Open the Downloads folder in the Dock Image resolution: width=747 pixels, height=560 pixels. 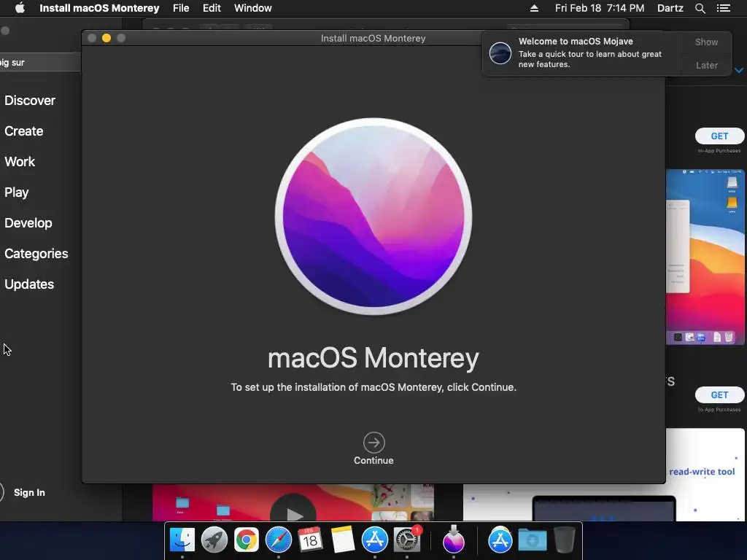click(x=532, y=540)
